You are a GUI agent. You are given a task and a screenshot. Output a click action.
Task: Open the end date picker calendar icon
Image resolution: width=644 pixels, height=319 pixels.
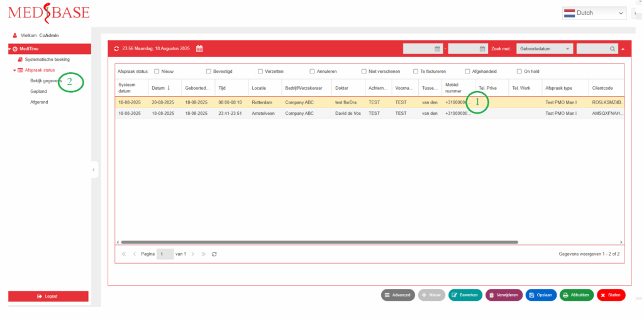click(x=482, y=49)
